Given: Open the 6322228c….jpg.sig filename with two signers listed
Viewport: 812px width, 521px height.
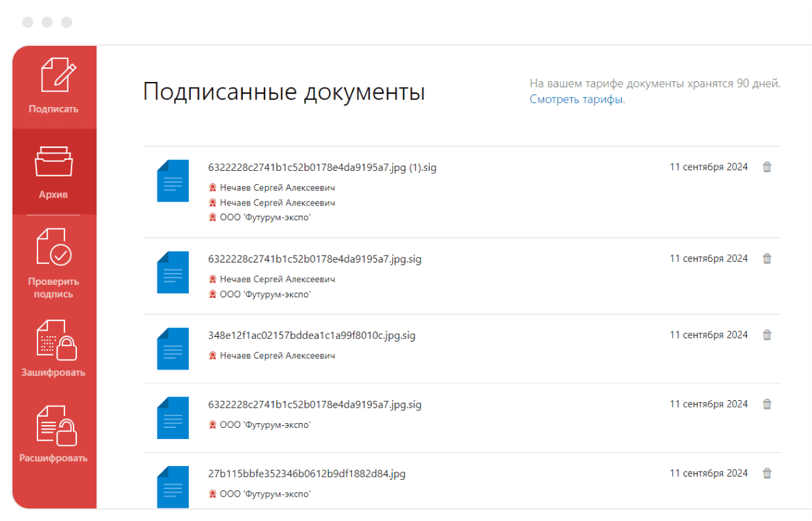Looking at the screenshot, I should pos(315,259).
